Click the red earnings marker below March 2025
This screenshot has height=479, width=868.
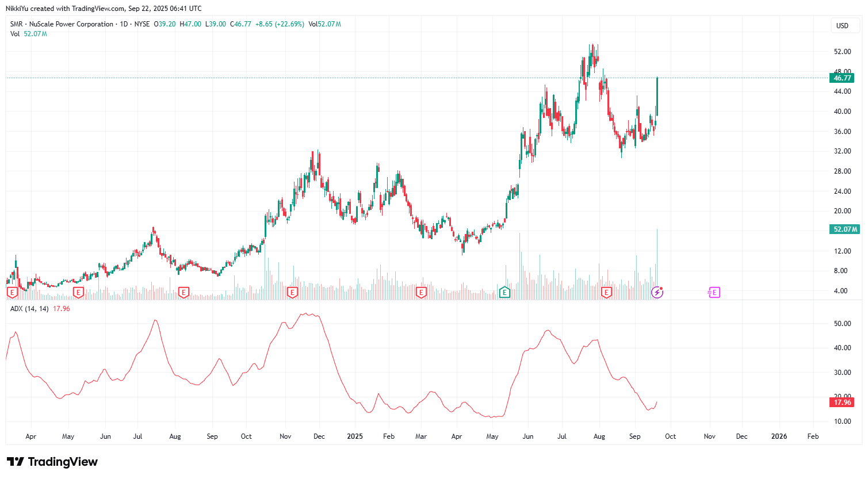[421, 292]
